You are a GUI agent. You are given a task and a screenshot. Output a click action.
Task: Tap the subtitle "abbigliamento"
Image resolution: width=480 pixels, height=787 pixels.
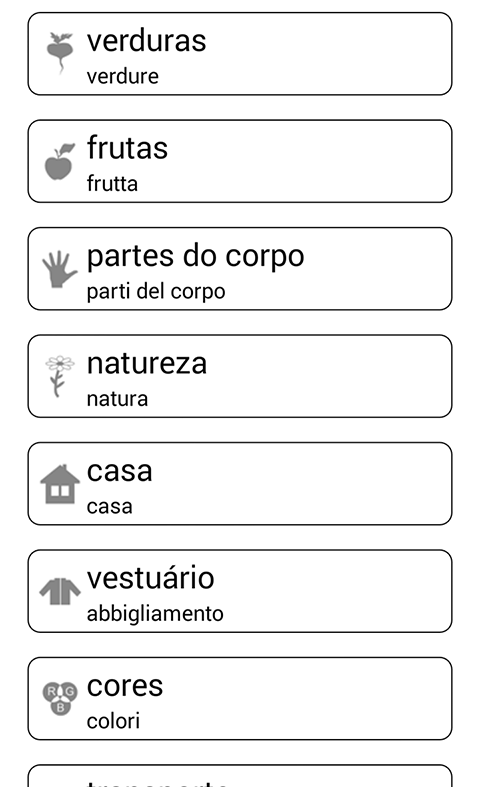(x=155, y=614)
